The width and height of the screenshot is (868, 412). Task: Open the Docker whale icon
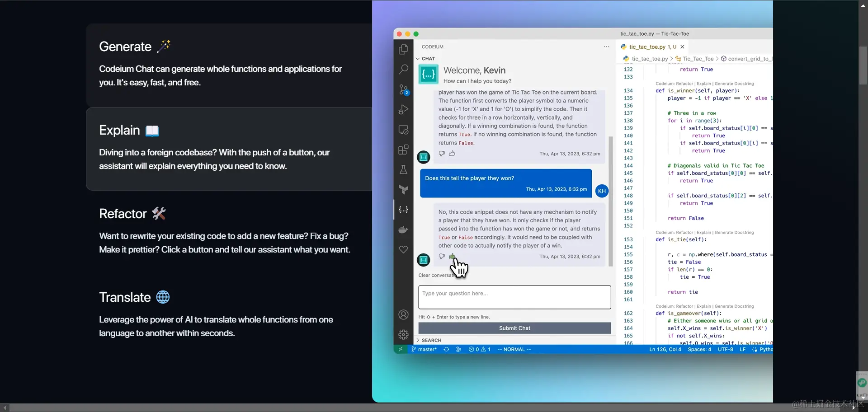[403, 229]
